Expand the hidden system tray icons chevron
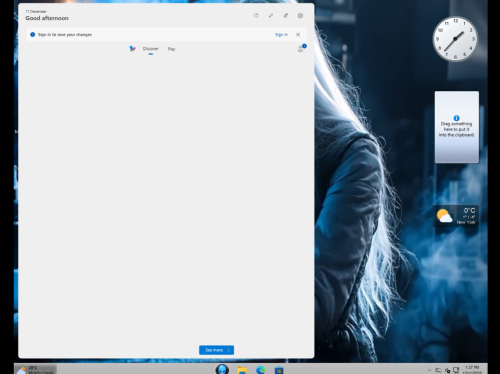 point(429,370)
